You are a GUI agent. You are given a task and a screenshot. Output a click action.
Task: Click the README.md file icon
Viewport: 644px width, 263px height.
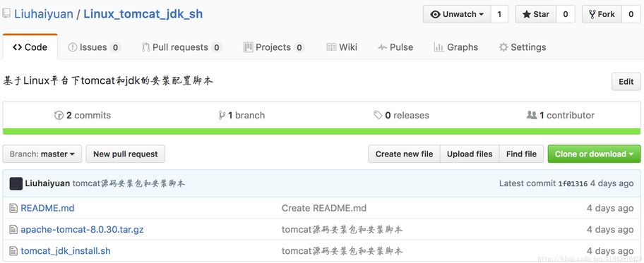tap(13, 209)
